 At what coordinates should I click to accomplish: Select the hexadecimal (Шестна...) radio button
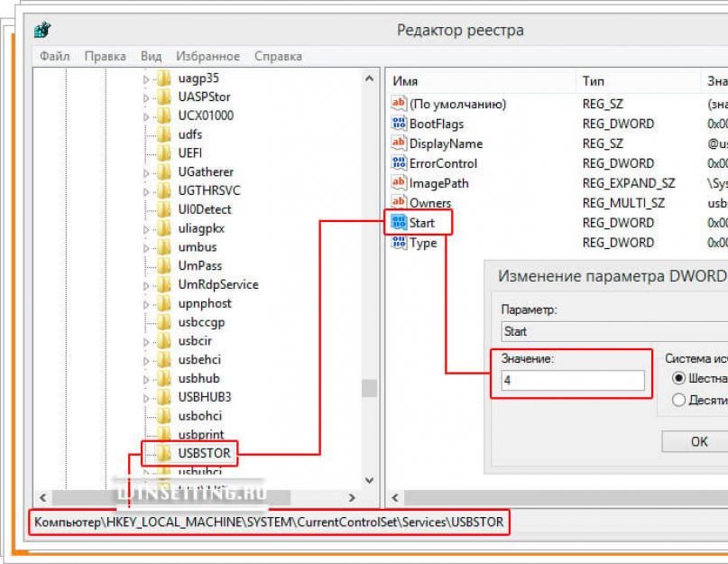point(678,378)
